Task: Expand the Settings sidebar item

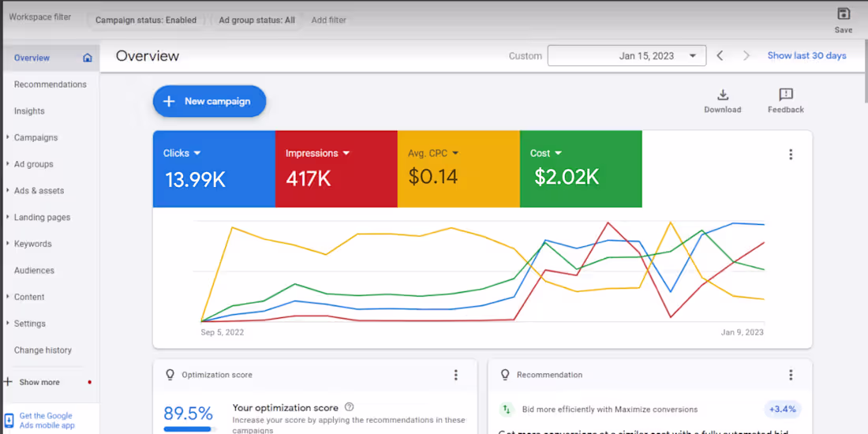Action: (x=7, y=324)
